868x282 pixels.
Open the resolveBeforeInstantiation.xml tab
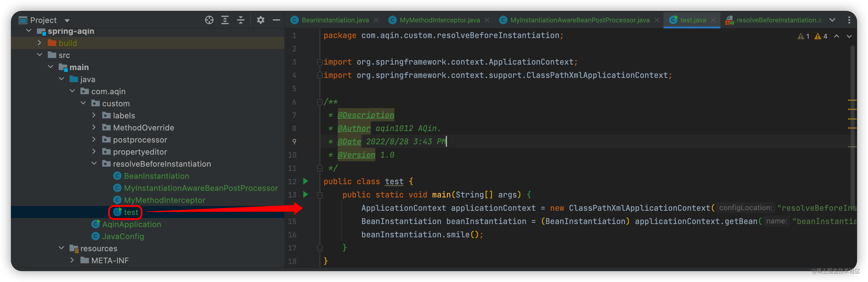pos(774,20)
